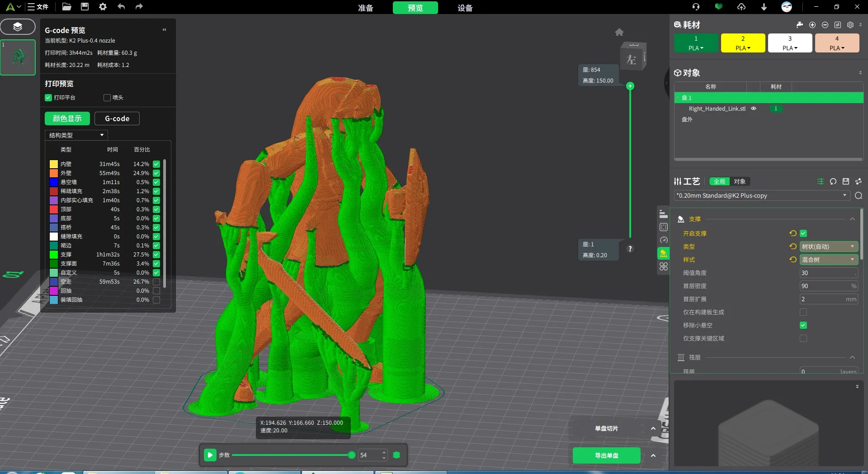
Task: Enable the 喷头 checkbox
Action: click(107, 98)
